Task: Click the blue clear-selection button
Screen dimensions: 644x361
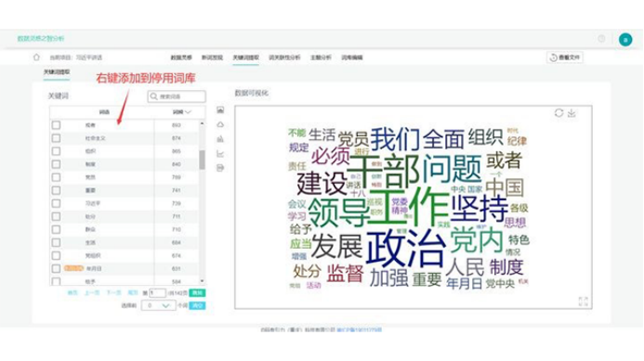Action: [x=197, y=305]
